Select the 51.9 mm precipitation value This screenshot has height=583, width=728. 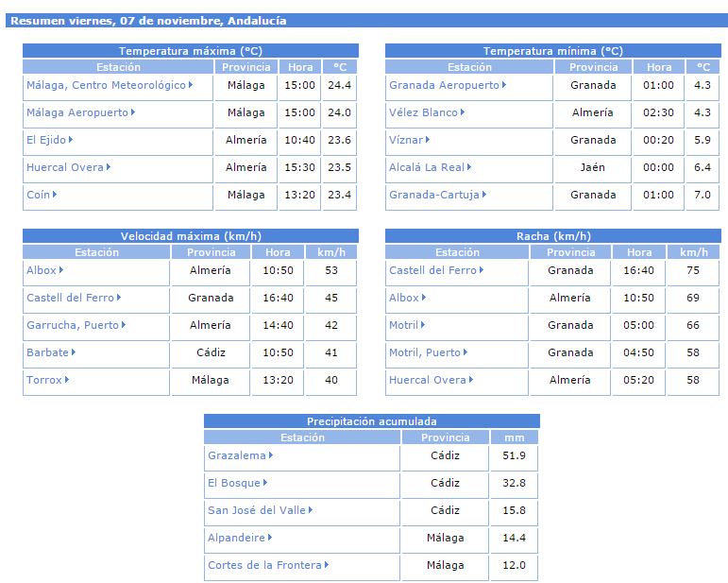pyautogui.click(x=514, y=455)
